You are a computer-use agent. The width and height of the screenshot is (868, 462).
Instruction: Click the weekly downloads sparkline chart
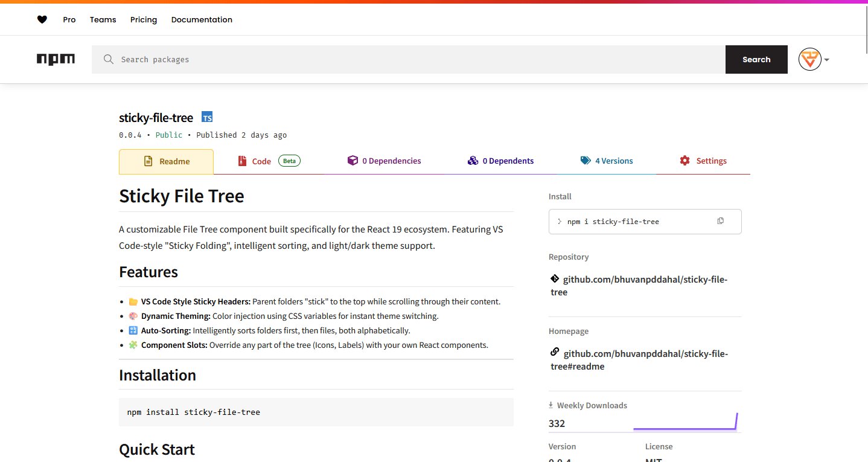(686, 422)
